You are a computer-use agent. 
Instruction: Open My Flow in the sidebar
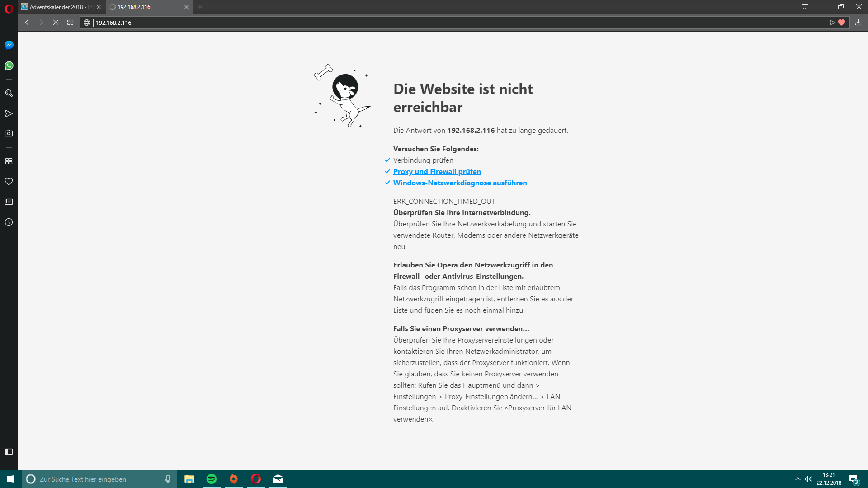pyautogui.click(x=9, y=113)
